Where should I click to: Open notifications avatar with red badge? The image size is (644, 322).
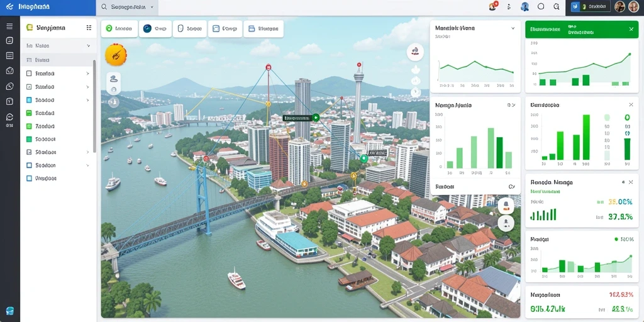(493, 6)
